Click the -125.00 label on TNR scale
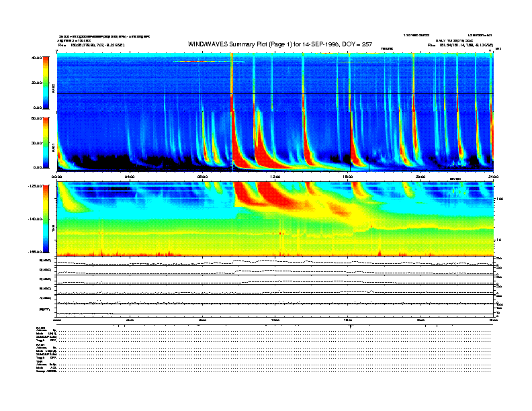 35,186
